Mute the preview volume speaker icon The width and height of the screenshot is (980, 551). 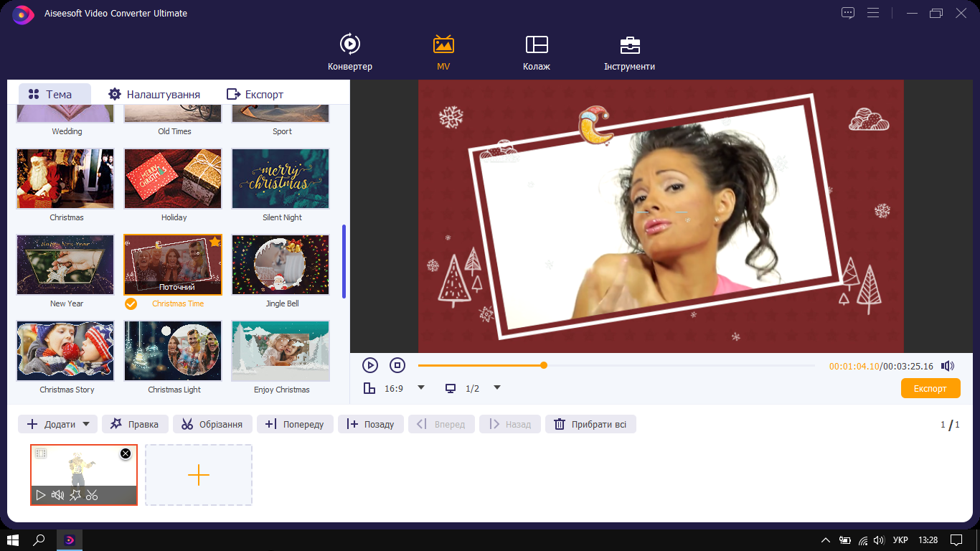point(948,366)
